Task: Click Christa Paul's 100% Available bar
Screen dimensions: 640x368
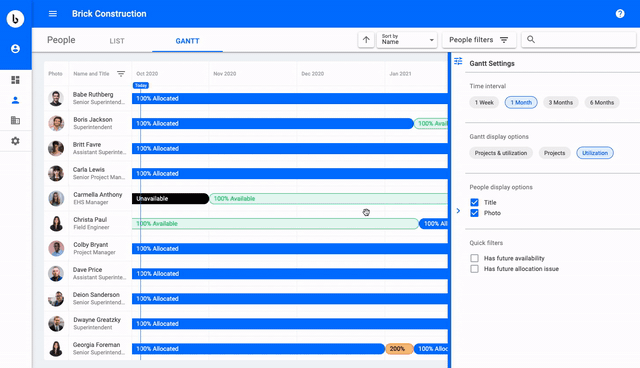Action: point(275,224)
